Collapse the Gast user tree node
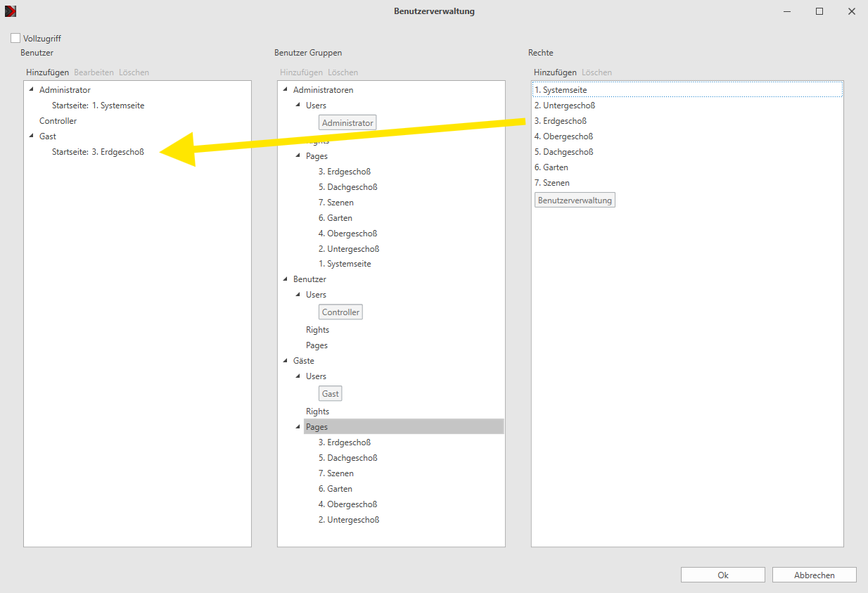Viewport: 868px width, 593px height. [x=31, y=136]
